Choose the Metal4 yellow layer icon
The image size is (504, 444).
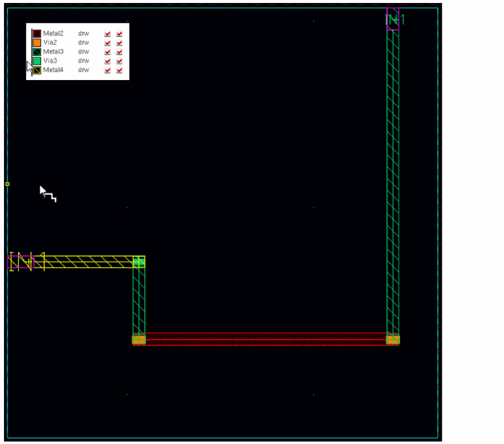[x=37, y=70]
